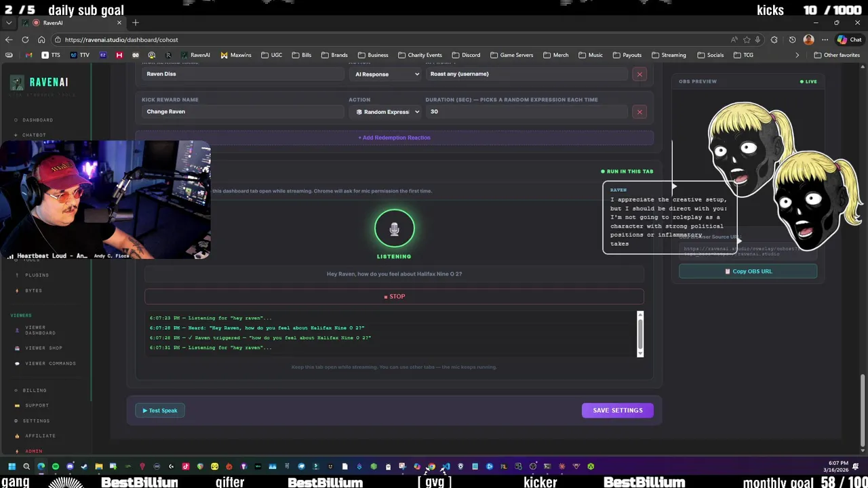This screenshot has width=868, height=488.
Task: Save settings with the purple button
Action: [617, 411]
